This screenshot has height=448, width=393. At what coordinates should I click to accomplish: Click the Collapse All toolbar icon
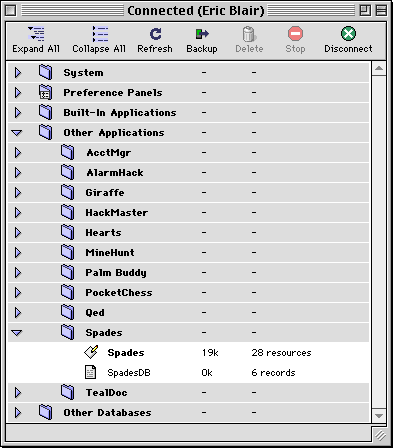[x=100, y=34]
